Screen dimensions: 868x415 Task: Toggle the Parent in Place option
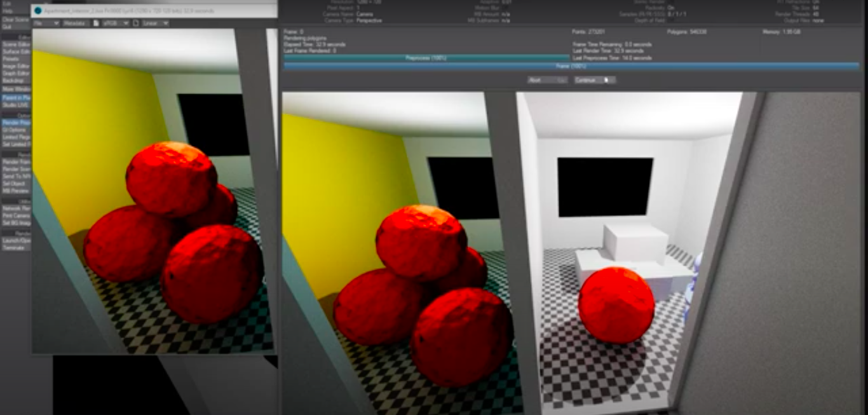point(15,98)
